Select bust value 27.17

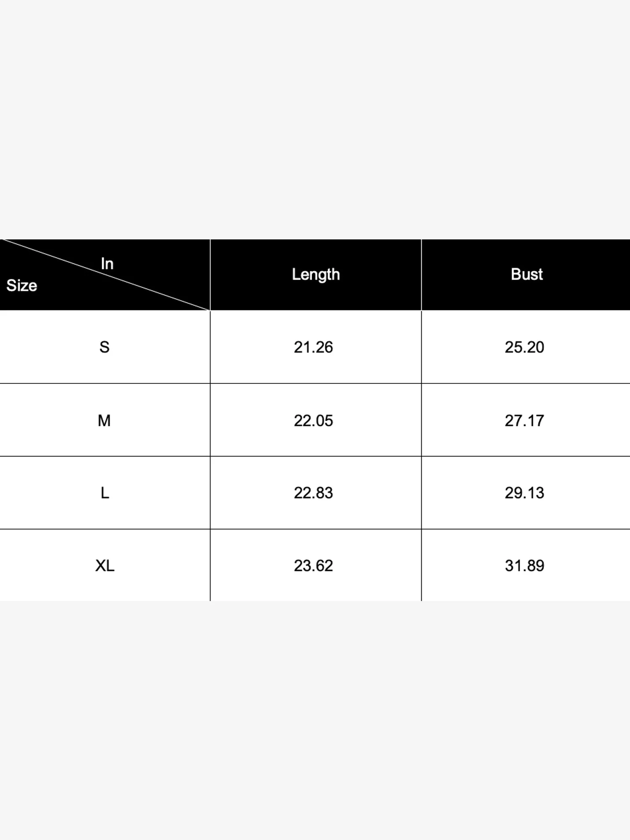pos(525,420)
